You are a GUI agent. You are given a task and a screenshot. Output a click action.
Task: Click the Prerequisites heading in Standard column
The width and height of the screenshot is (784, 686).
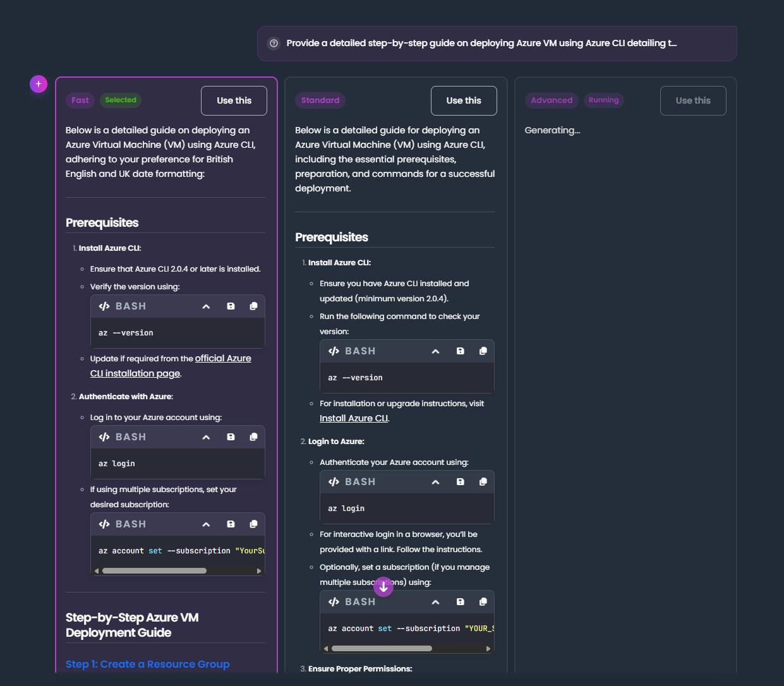pos(332,237)
